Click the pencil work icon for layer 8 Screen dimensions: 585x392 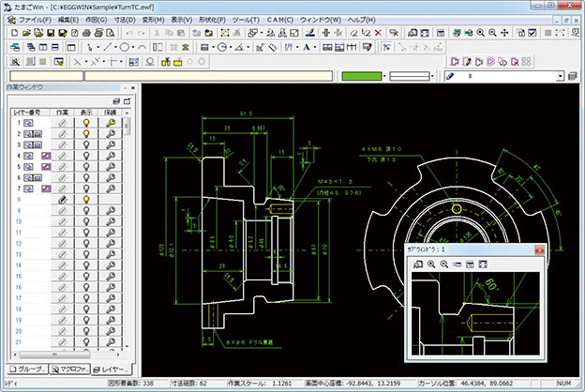[63, 200]
